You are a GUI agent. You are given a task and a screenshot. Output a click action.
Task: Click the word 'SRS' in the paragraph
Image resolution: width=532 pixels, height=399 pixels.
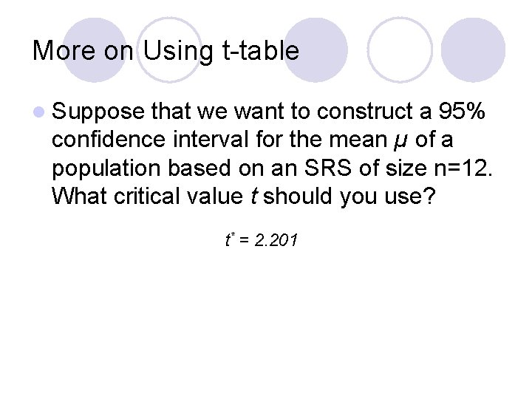(x=328, y=168)
